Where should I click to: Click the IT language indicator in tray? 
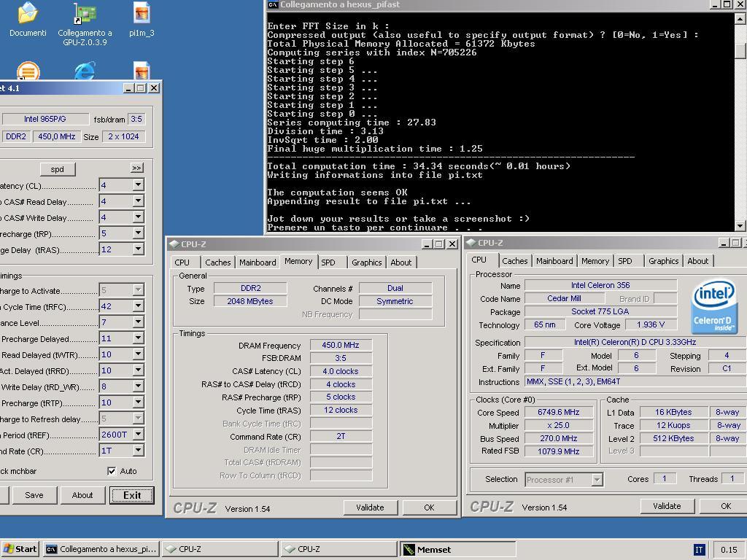pyautogui.click(x=698, y=550)
